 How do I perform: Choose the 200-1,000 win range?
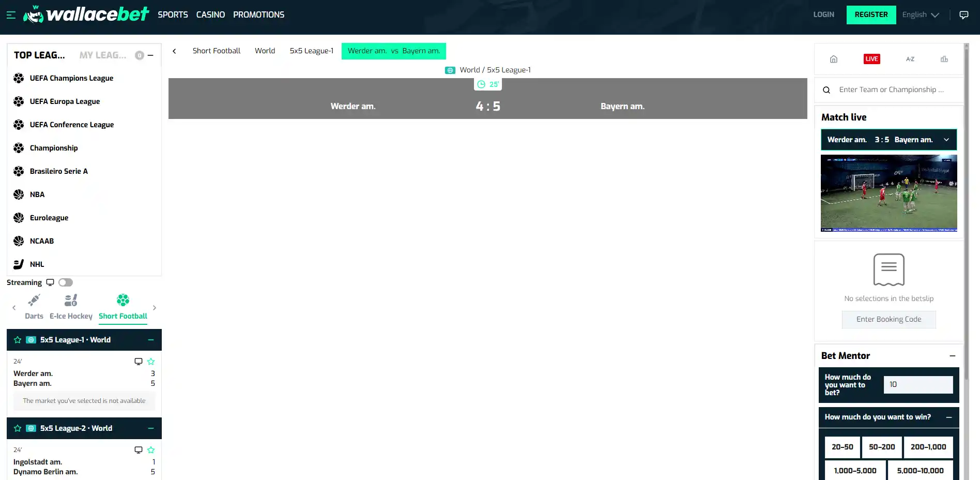928,447
